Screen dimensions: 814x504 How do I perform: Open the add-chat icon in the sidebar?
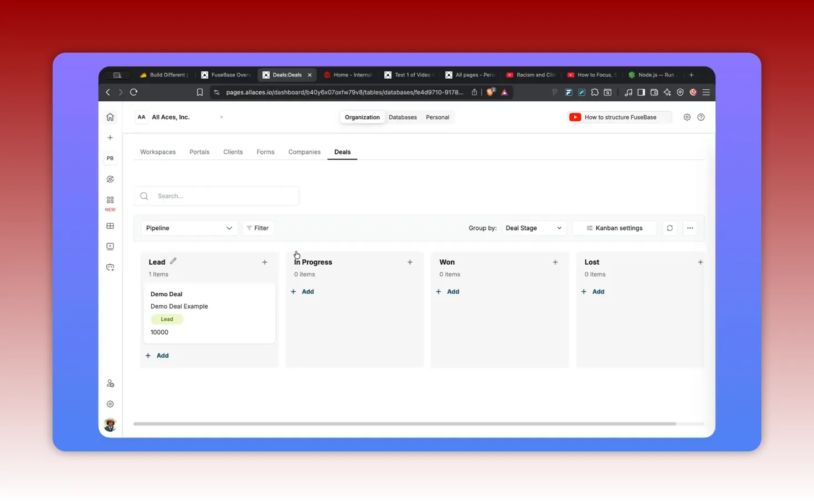(x=110, y=267)
